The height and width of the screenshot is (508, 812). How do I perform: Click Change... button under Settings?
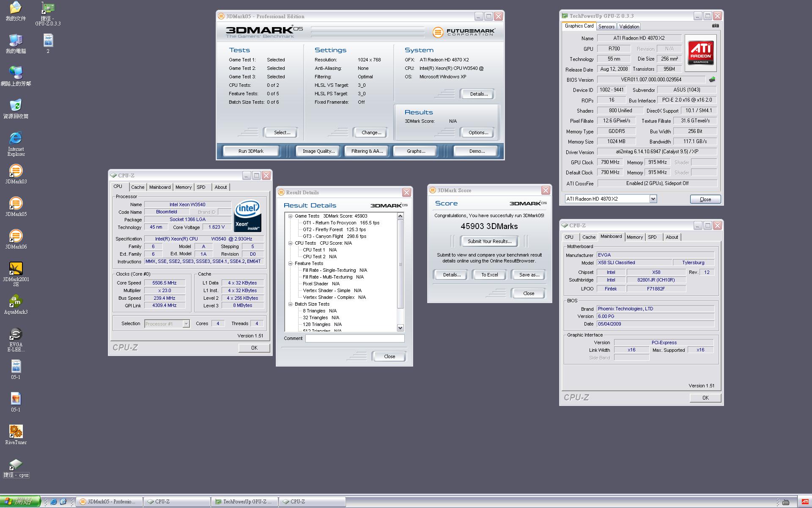[371, 133]
